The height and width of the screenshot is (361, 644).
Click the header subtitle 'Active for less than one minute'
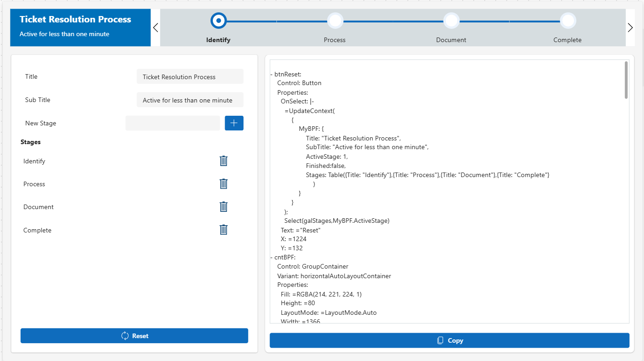65,34
